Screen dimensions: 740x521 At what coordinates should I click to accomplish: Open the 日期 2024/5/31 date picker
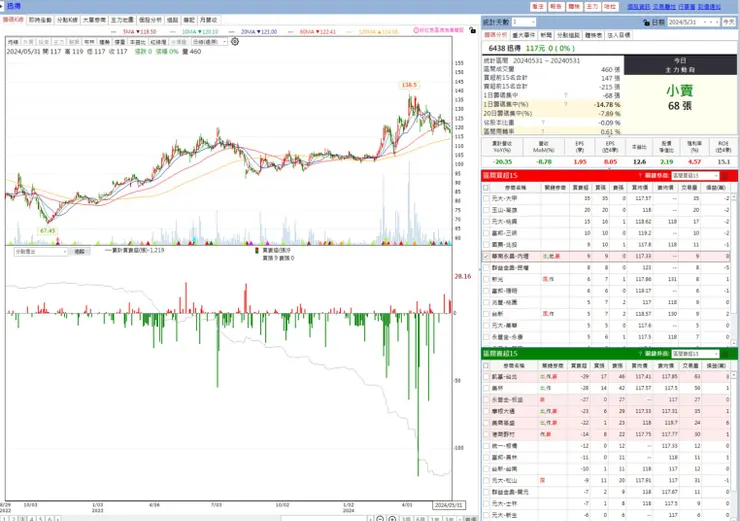coord(693,22)
